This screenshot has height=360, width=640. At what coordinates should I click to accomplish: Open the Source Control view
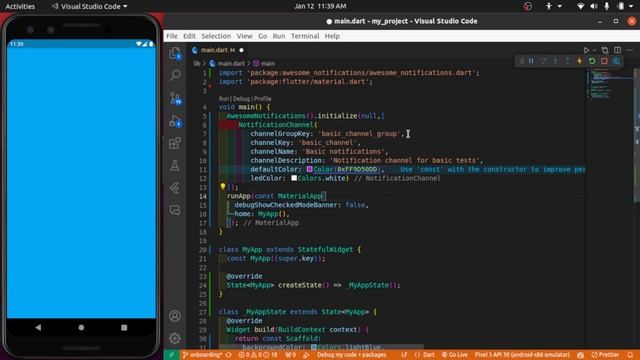point(176,98)
